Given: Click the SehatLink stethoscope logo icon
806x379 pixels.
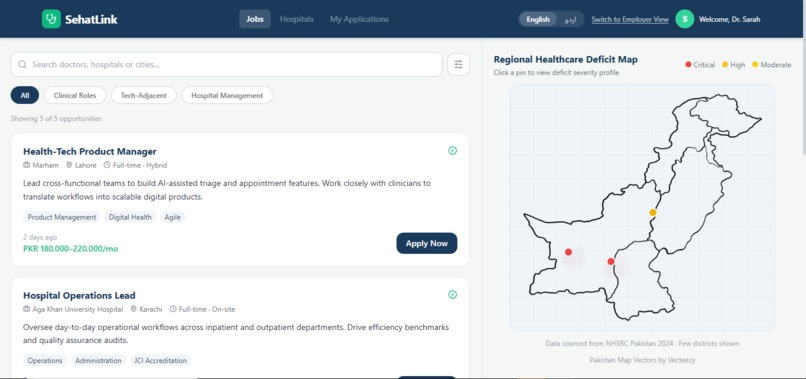Looking at the screenshot, I should coord(51,19).
